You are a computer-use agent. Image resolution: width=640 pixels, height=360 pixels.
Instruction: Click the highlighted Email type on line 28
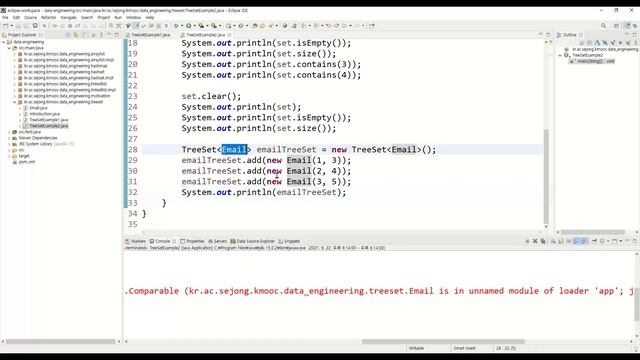tap(234, 150)
